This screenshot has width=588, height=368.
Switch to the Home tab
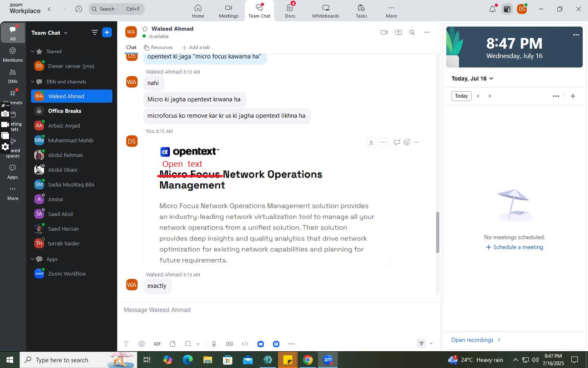click(x=198, y=11)
